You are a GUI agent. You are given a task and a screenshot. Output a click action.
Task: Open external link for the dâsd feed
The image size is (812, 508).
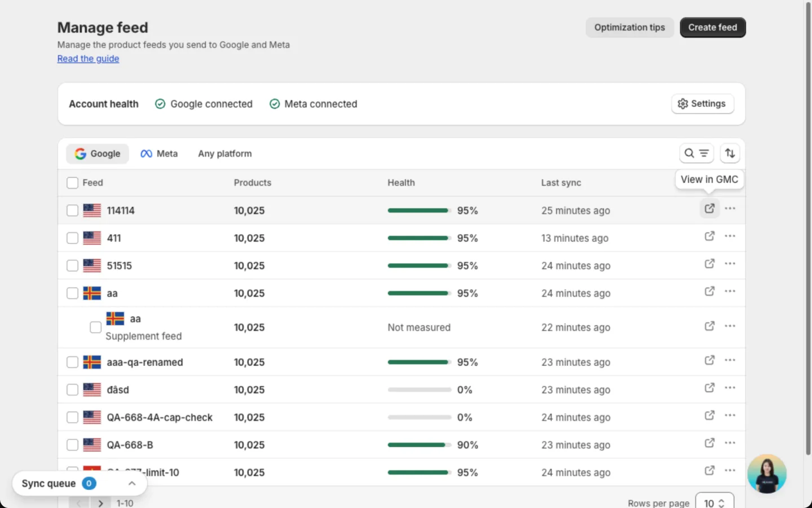tap(709, 388)
